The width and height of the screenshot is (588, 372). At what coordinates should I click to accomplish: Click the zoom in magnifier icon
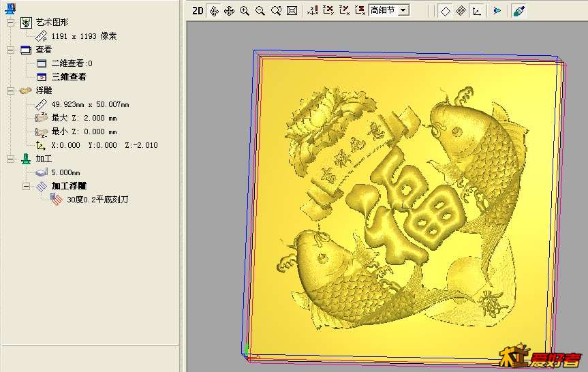[245, 11]
